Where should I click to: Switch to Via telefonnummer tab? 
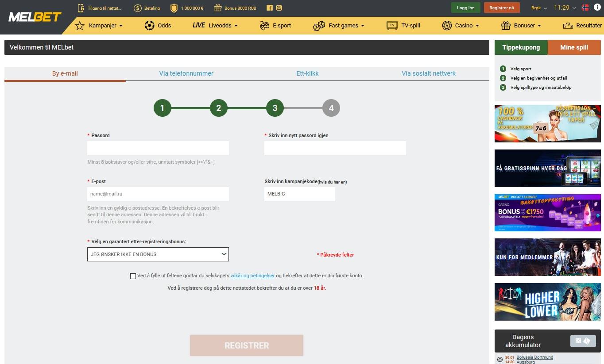(186, 74)
